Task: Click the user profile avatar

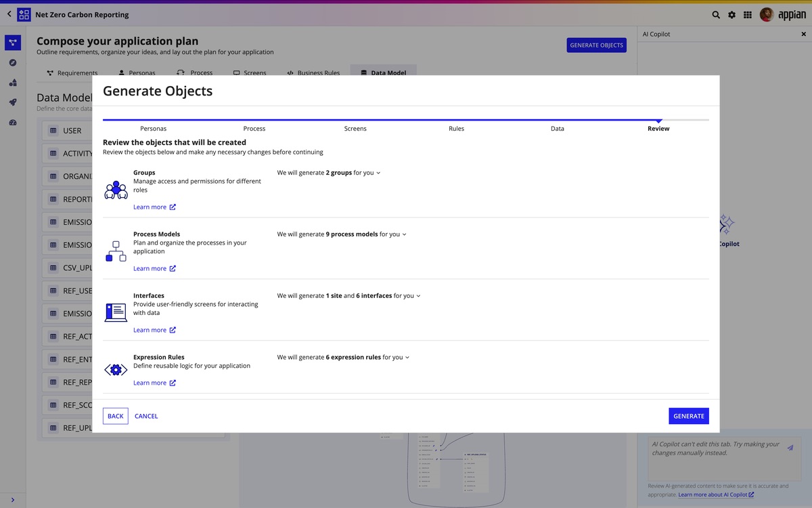Action: click(766, 14)
